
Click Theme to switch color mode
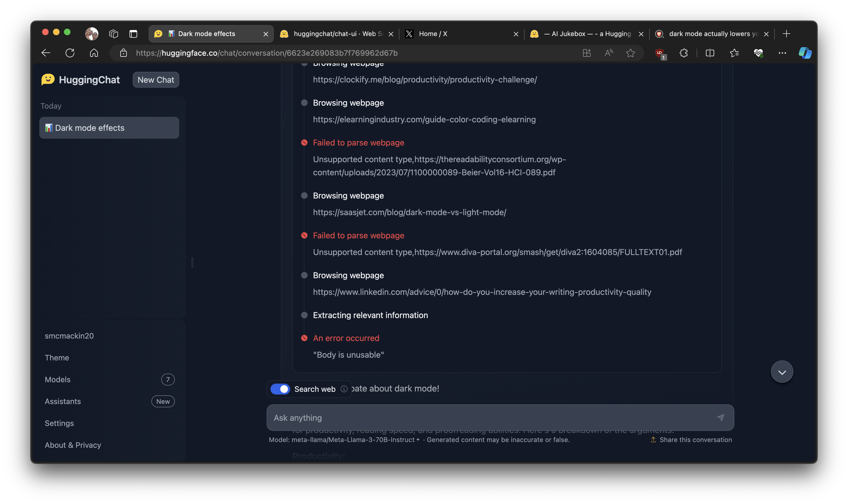click(57, 358)
